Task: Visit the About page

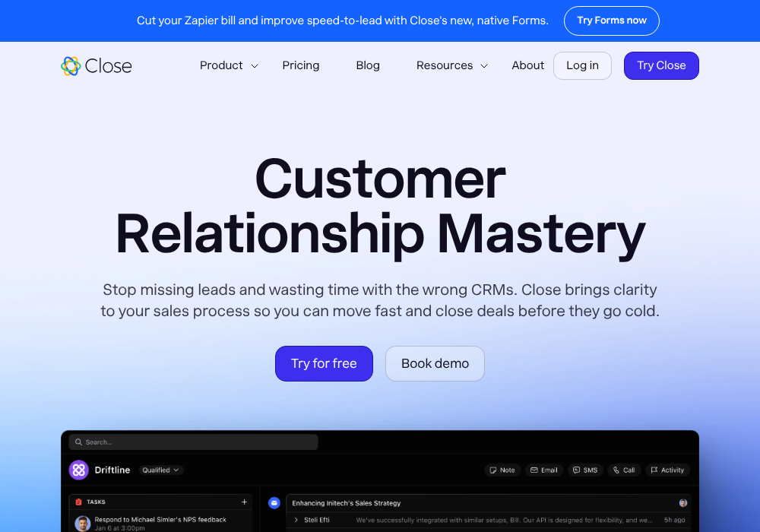Action: point(527,66)
